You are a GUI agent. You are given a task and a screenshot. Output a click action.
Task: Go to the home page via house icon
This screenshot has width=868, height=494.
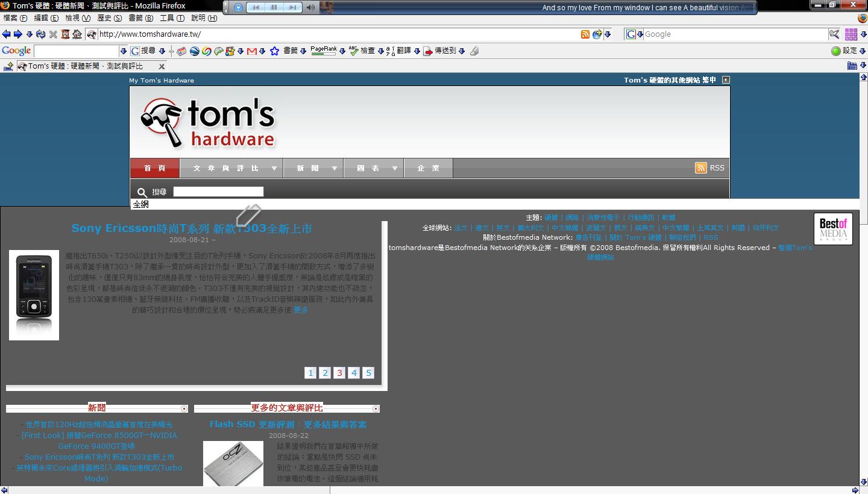pos(77,34)
